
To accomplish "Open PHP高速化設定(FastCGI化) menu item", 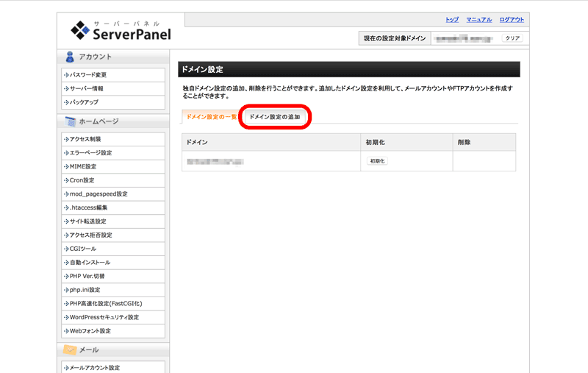I will (113, 304).
